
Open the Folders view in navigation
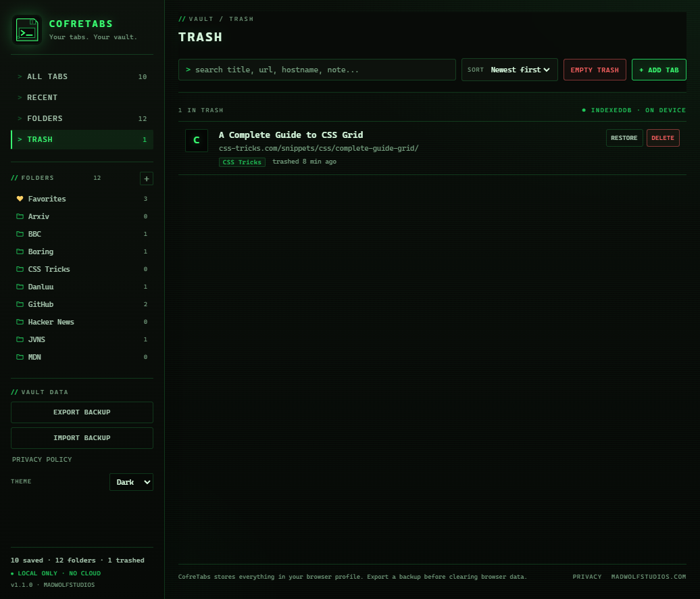(x=82, y=118)
